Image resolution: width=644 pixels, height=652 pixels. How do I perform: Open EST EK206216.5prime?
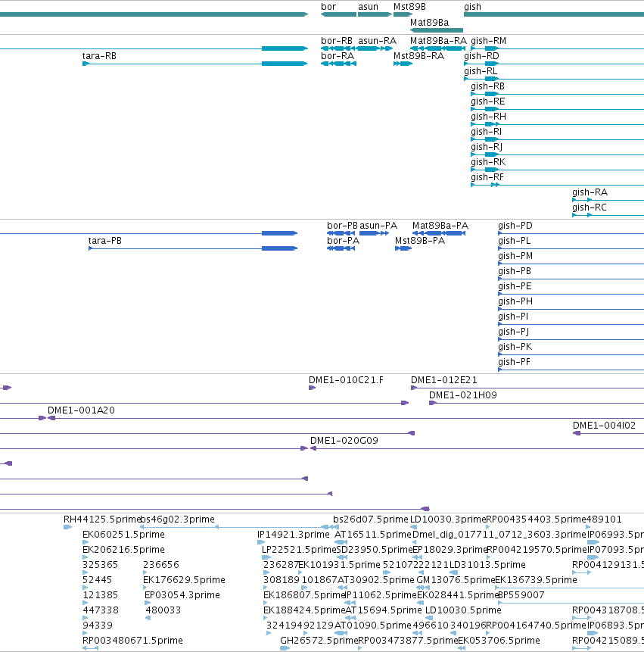(x=86, y=557)
